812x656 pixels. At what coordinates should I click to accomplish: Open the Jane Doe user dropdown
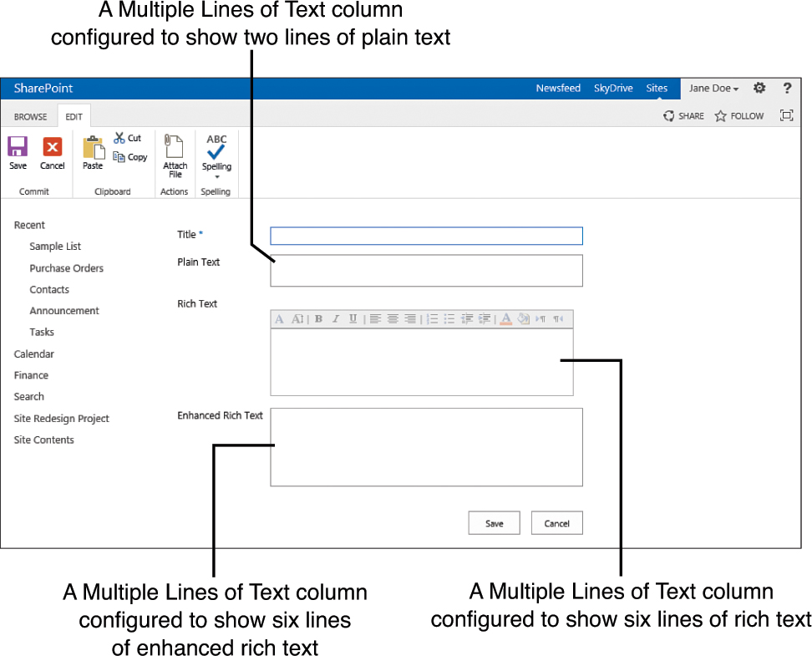[713, 88]
